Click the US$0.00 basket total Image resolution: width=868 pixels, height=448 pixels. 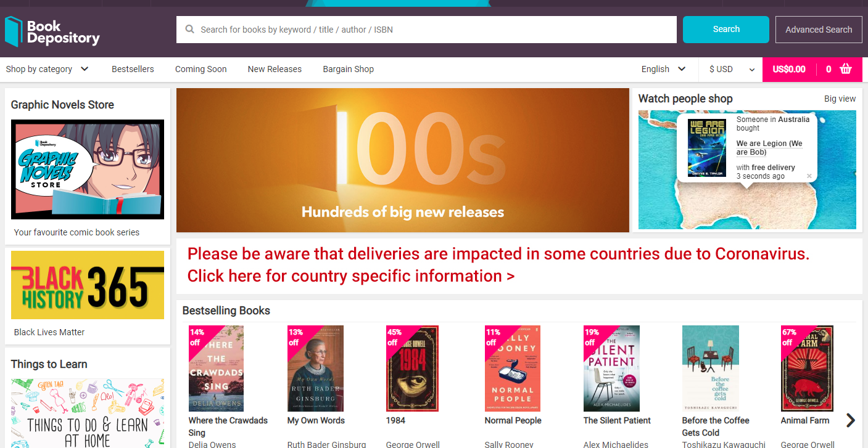789,69
